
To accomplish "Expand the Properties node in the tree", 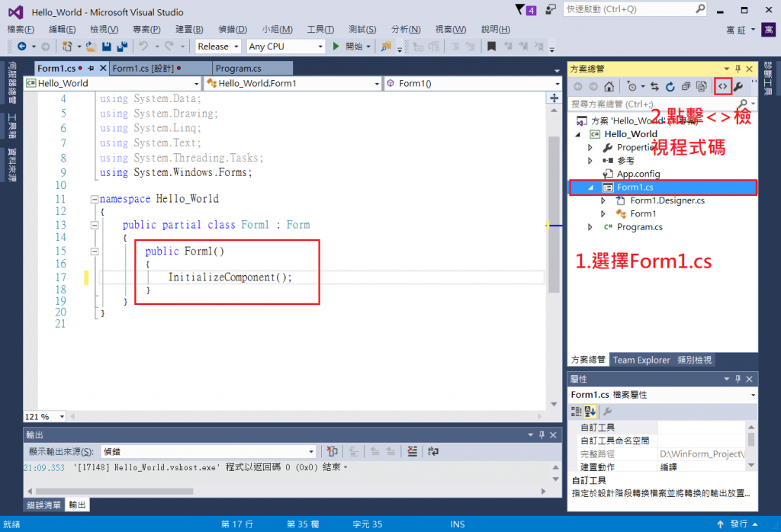I will [590, 147].
